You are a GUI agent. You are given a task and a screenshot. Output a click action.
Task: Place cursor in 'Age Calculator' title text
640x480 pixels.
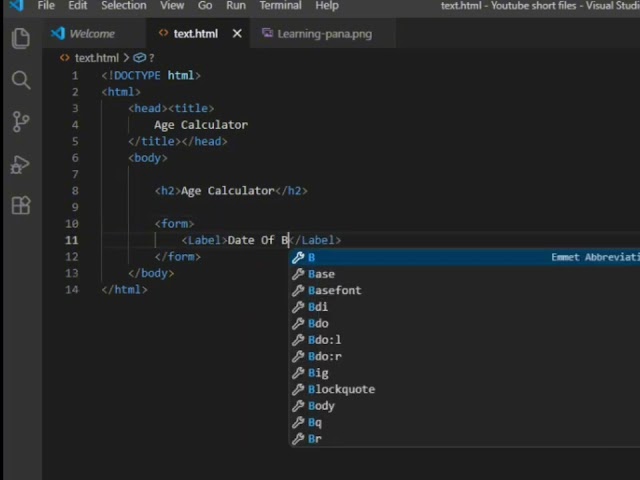tap(201, 125)
